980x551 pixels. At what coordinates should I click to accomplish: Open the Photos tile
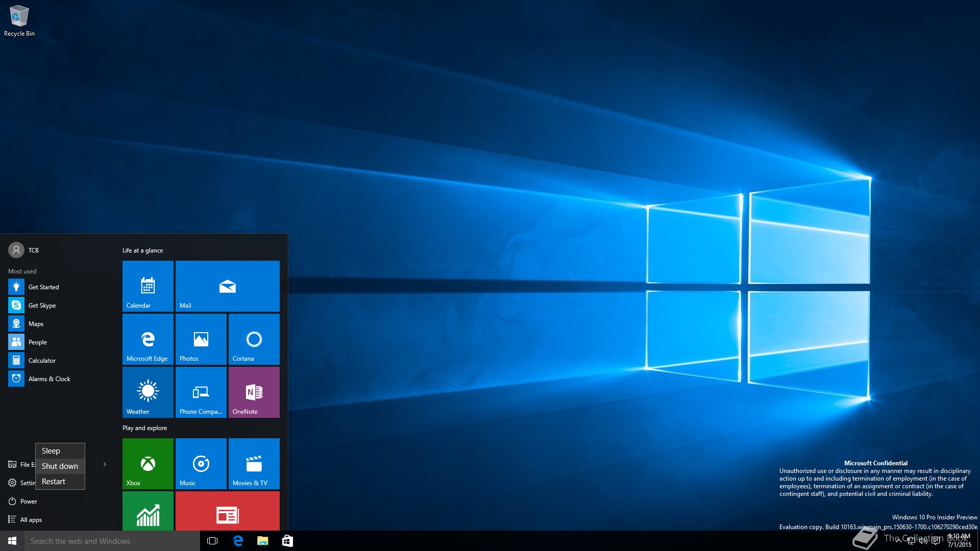(x=201, y=339)
